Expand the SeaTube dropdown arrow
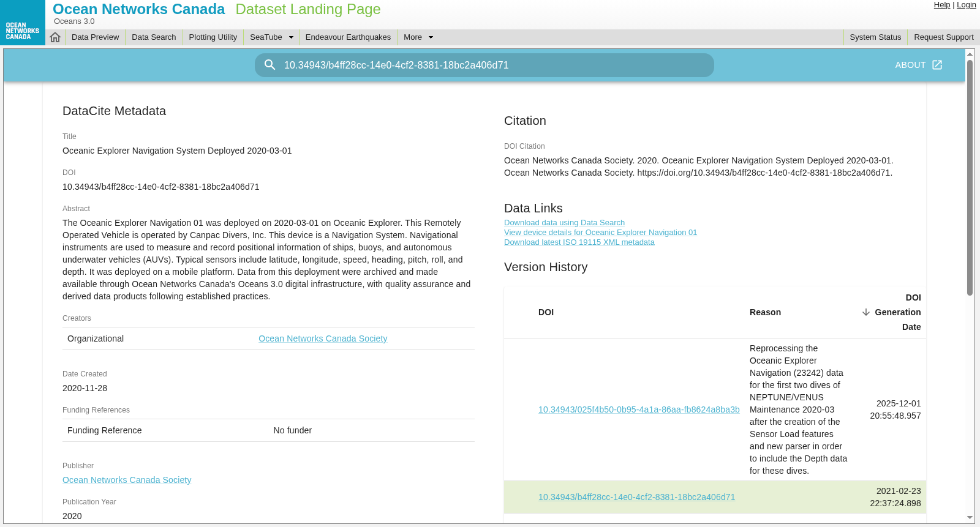This screenshot has width=980, height=527. [x=291, y=37]
